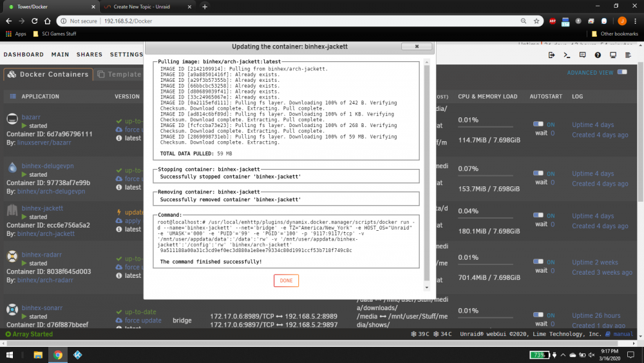The image size is (644, 363).
Task: Open the SETTINGS menu
Action: (126, 54)
